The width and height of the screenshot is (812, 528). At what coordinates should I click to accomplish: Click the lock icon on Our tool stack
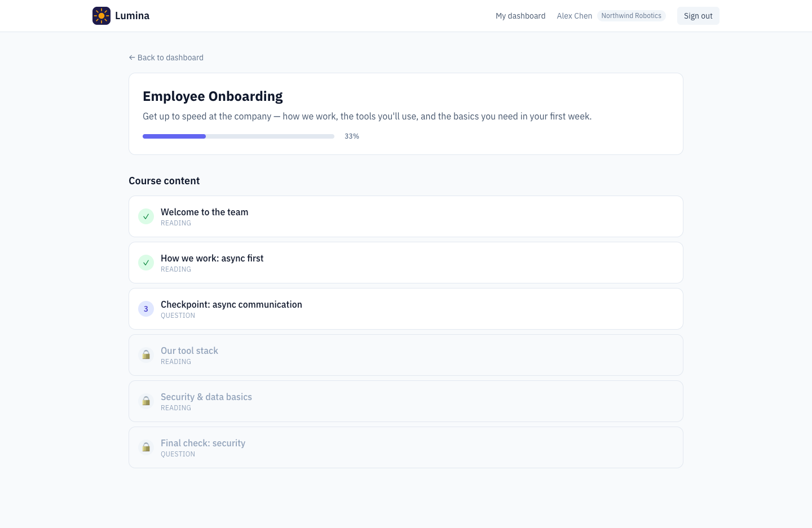tap(146, 355)
